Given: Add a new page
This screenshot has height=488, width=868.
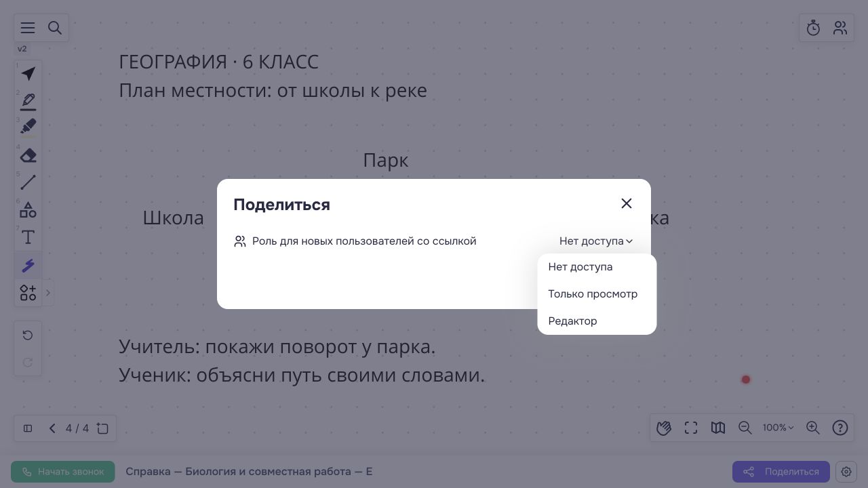Looking at the screenshot, I should [102, 428].
